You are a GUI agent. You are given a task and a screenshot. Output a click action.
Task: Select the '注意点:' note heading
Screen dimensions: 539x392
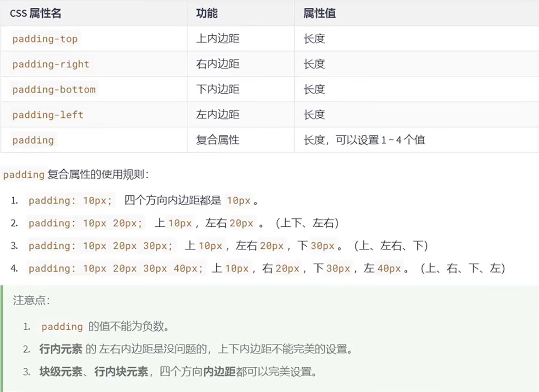[31, 300]
